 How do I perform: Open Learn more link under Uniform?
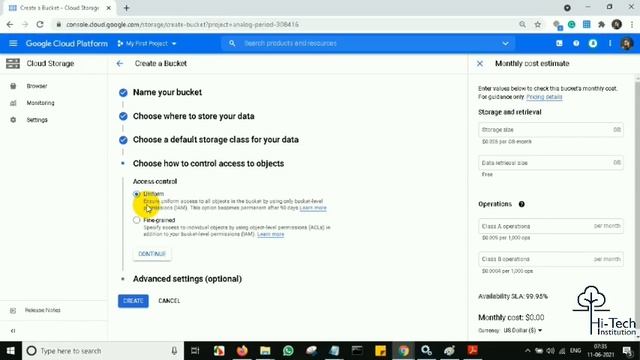coord(313,208)
